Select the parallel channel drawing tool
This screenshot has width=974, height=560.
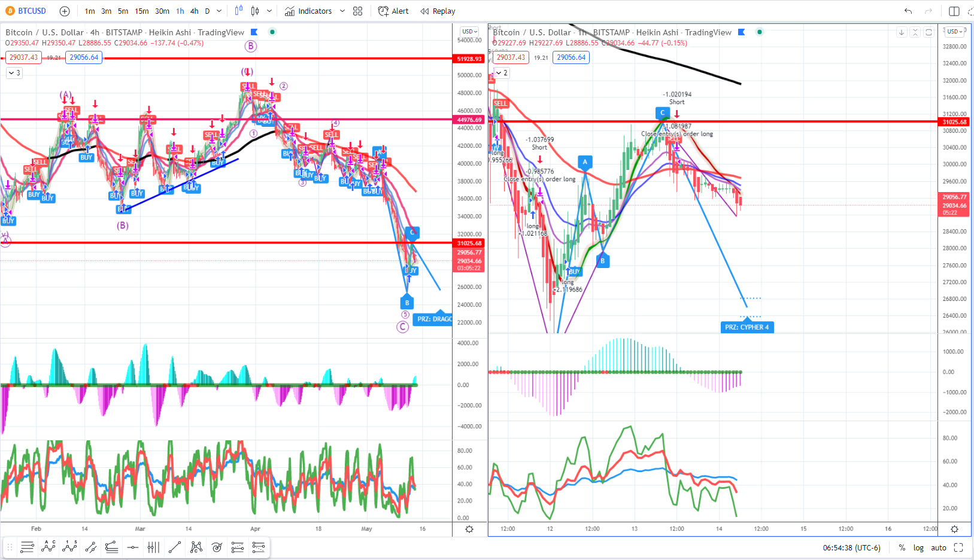[91, 547]
